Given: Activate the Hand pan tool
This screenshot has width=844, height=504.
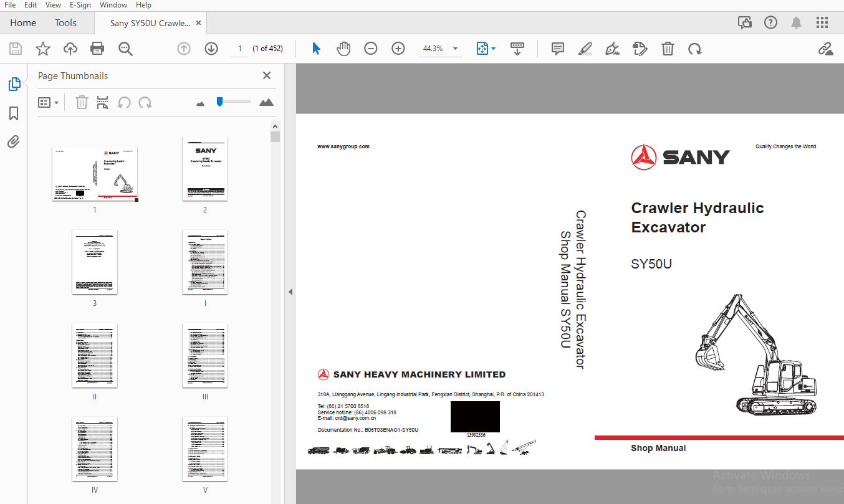Looking at the screenshot, I should click(x=343, y=49).
